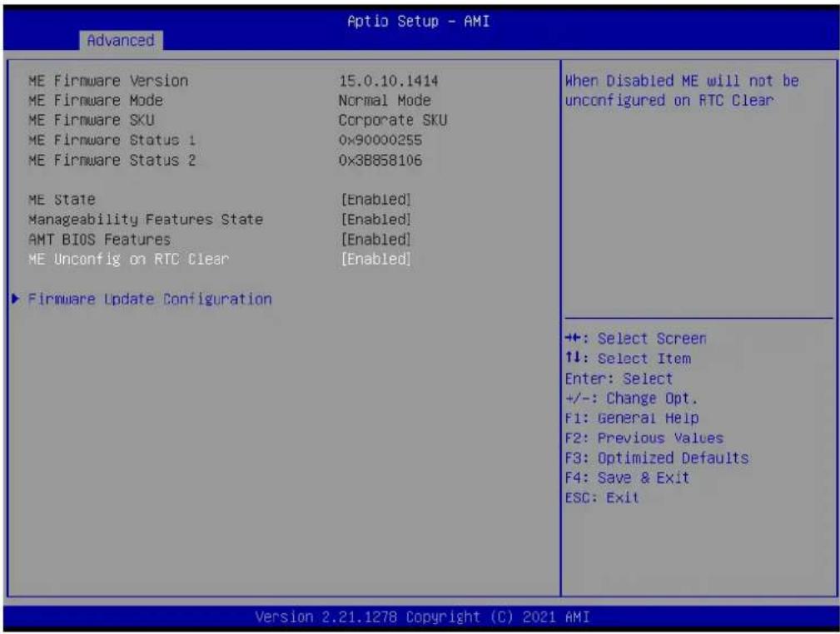
Task: Click the Version 2.21.1278 copyright footer
Action: (422, 617)
